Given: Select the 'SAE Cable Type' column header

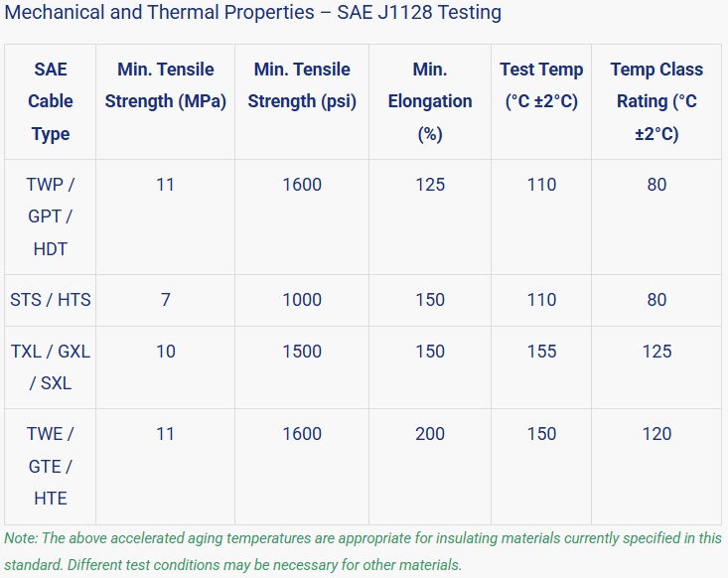Looking at the screenshot, I should click(x=51, y=101).
